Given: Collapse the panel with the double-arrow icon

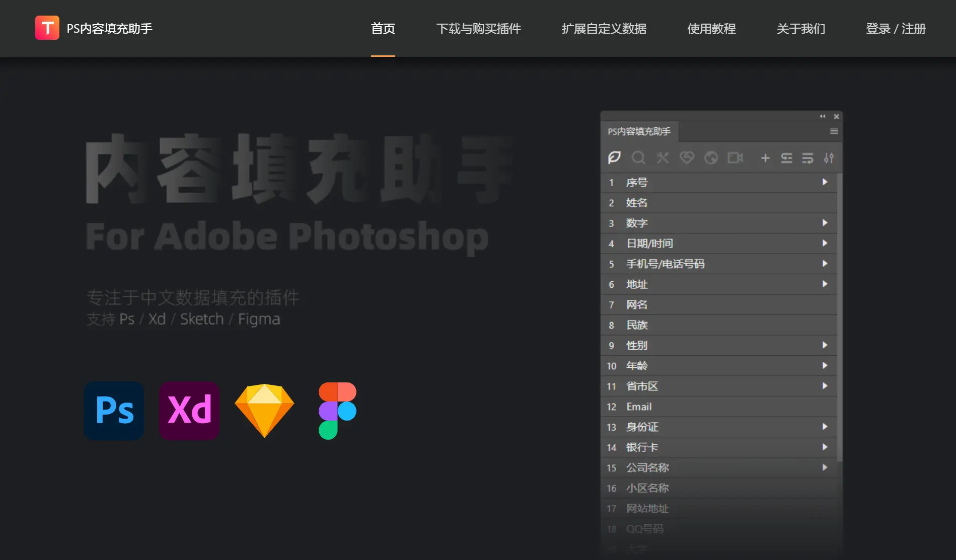Looking at the screenshot, I should click(823, 116).
